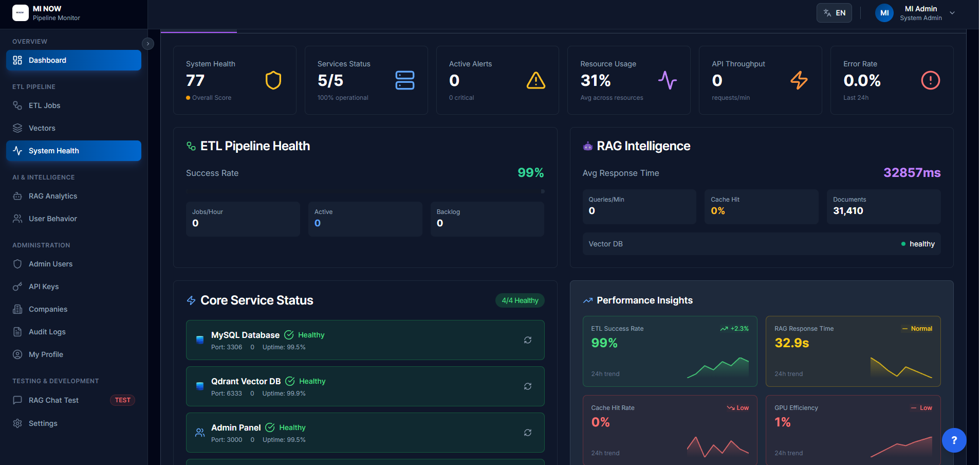Expand the MI Admin account dropdown
980x465 pixels.
(x=953, y=13)
